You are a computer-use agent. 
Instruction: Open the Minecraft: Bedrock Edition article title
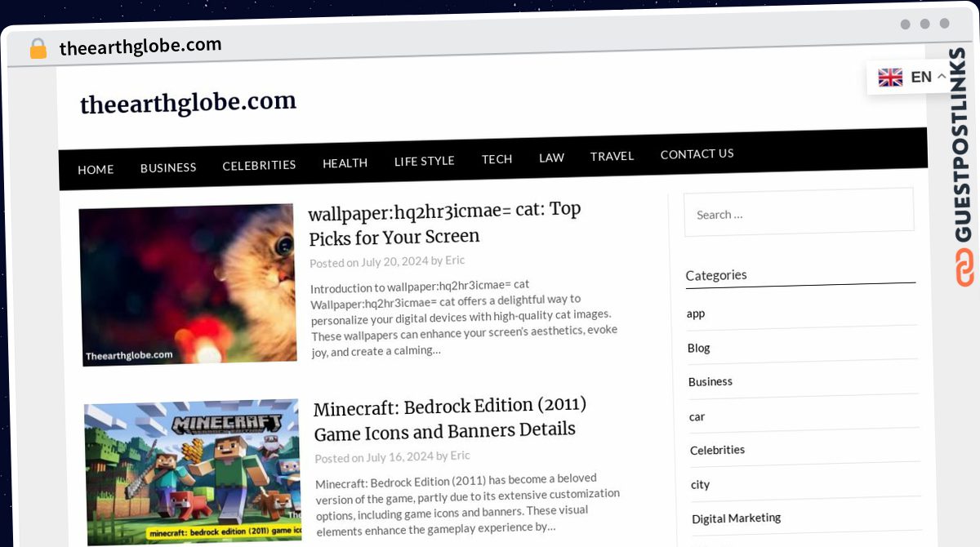[451, 418]
